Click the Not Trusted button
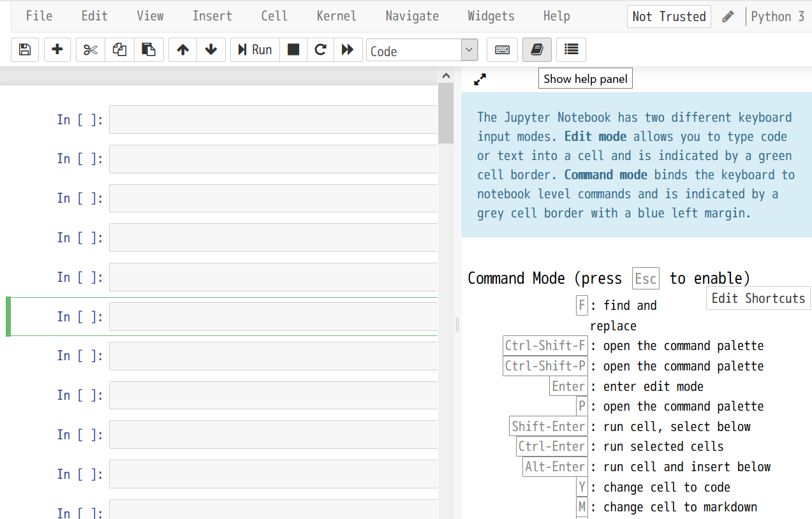 click(x=668, y=17)
